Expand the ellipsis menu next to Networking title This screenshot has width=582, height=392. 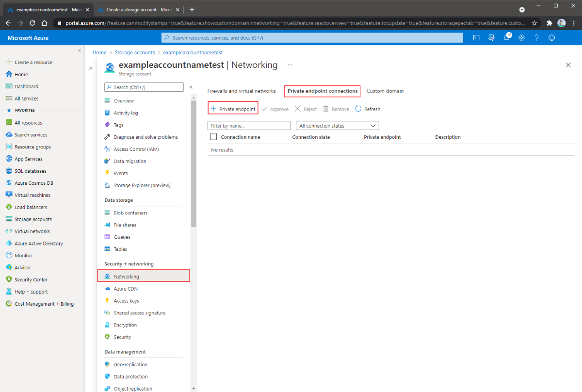tap(290, 65)
